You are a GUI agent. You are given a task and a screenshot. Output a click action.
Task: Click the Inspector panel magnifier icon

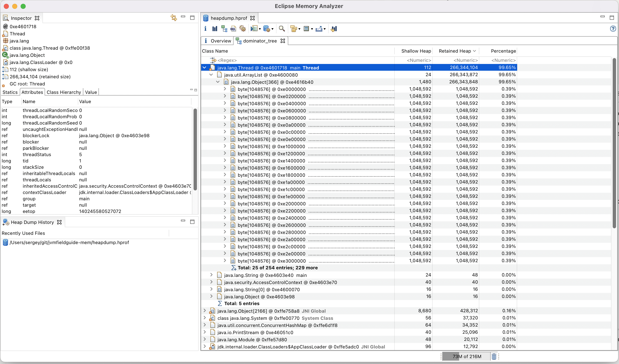tap(6, 18)
